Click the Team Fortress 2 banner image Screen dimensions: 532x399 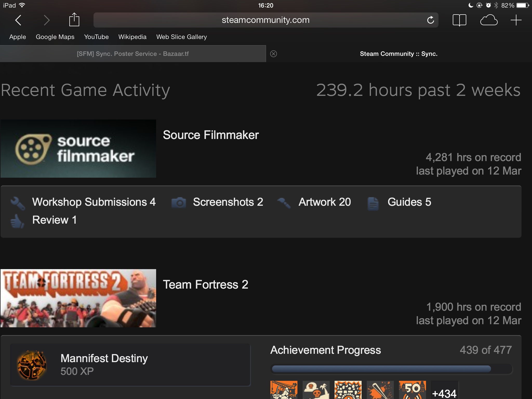(x=78, y=298)
